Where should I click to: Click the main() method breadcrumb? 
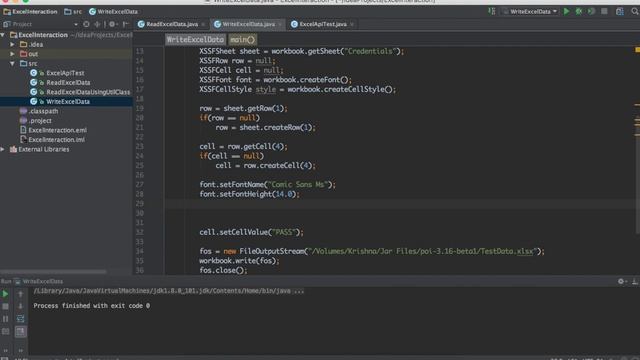[x=242, y=40]
